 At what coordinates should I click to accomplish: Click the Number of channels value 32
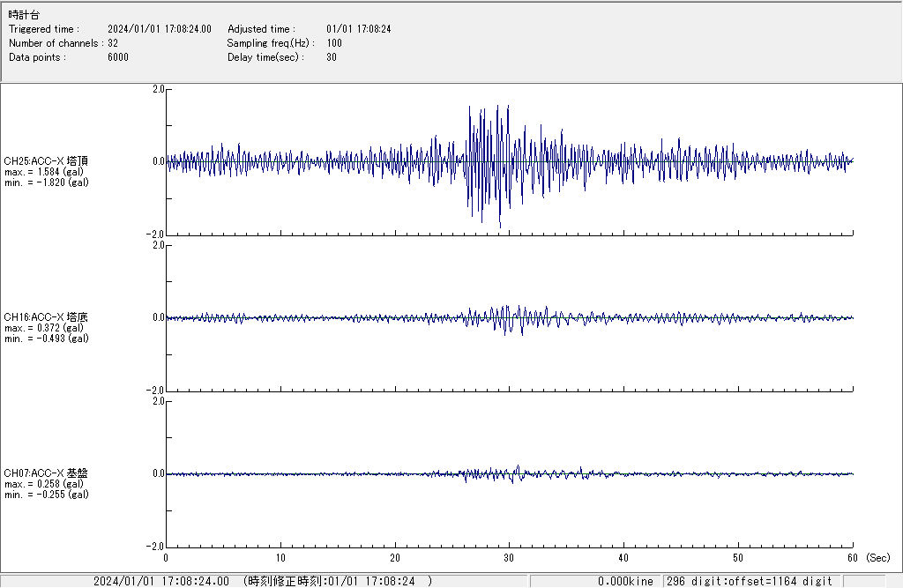click(113, 43)
